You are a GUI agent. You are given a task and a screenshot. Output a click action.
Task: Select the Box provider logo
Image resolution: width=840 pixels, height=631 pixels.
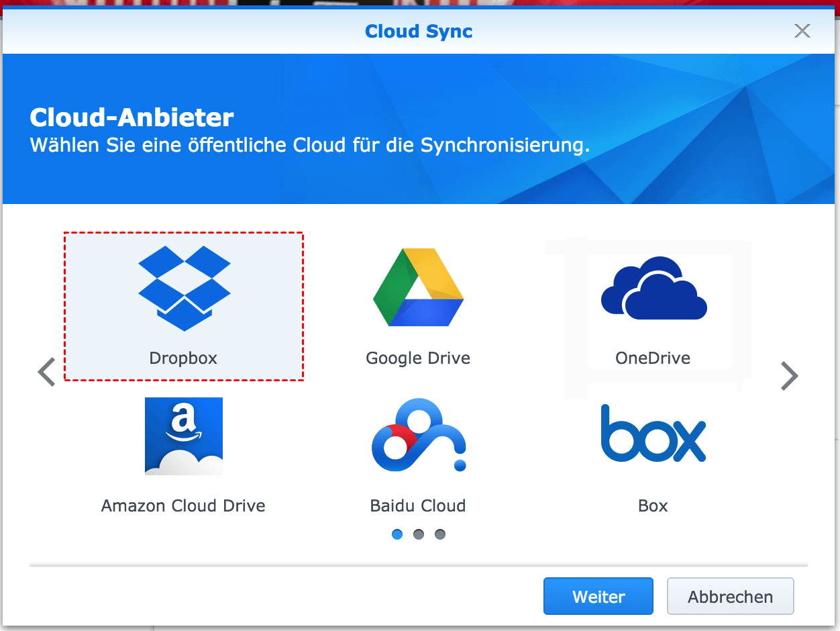coord(653,434)
